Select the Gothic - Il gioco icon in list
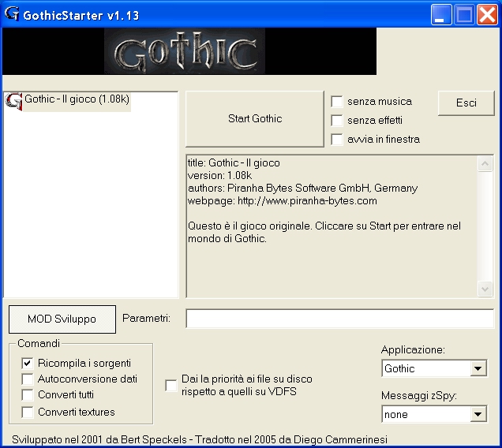 13,101
